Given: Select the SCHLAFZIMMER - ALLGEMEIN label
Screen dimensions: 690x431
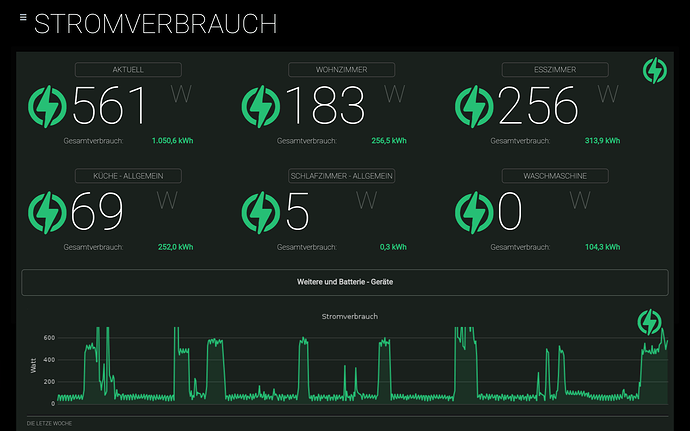Looking at the screenshot, I should click(341, 175).
